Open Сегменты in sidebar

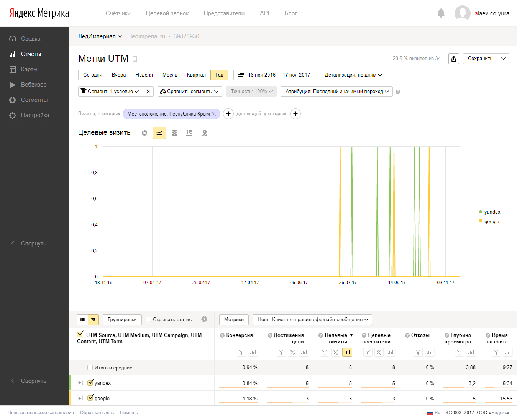point(34,100)
